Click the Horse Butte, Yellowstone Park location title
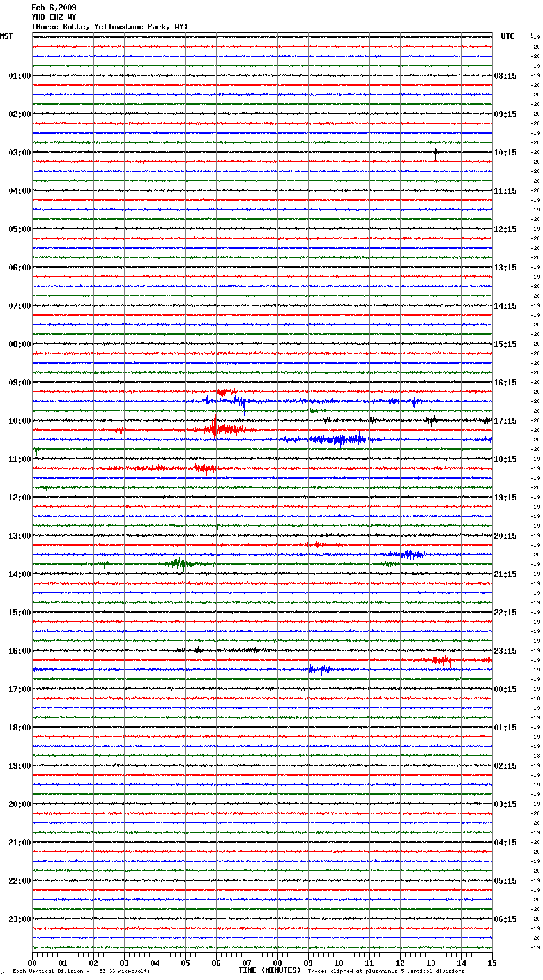Viewport: 543px width, 980px height. coord(110,27)
